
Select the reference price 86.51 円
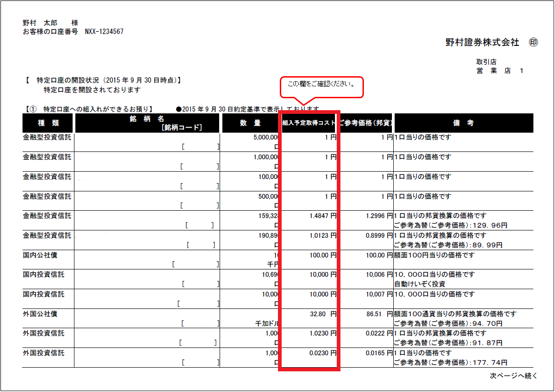click(379, 314)
